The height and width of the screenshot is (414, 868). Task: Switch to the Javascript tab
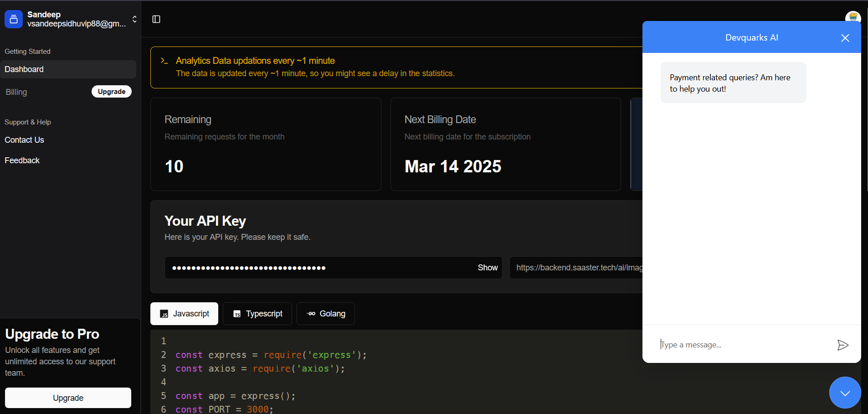coord(184,314)
